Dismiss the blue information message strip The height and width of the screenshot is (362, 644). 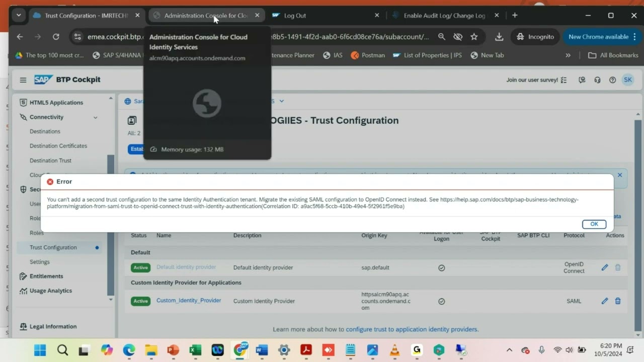(x=620, y=175)
